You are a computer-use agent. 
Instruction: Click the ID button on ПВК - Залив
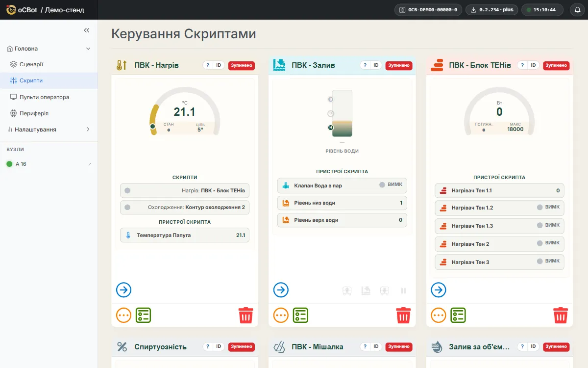376,65
